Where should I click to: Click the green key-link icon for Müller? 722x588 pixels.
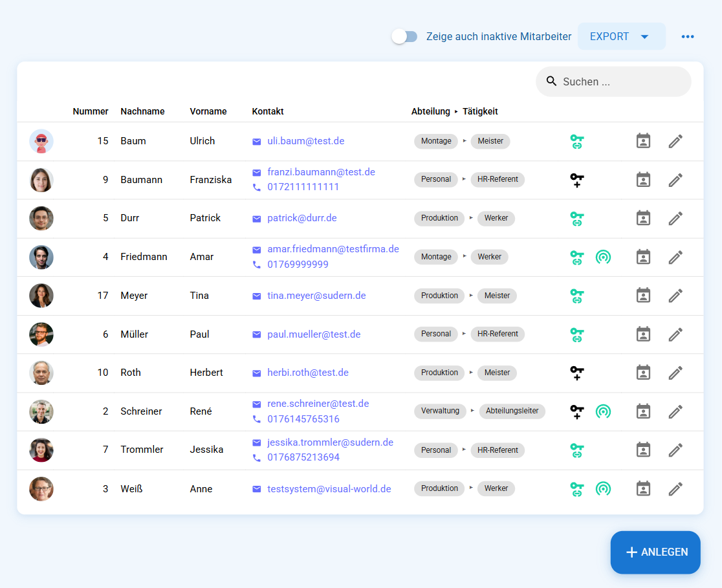pyautogui.click(x=576, y=334)
